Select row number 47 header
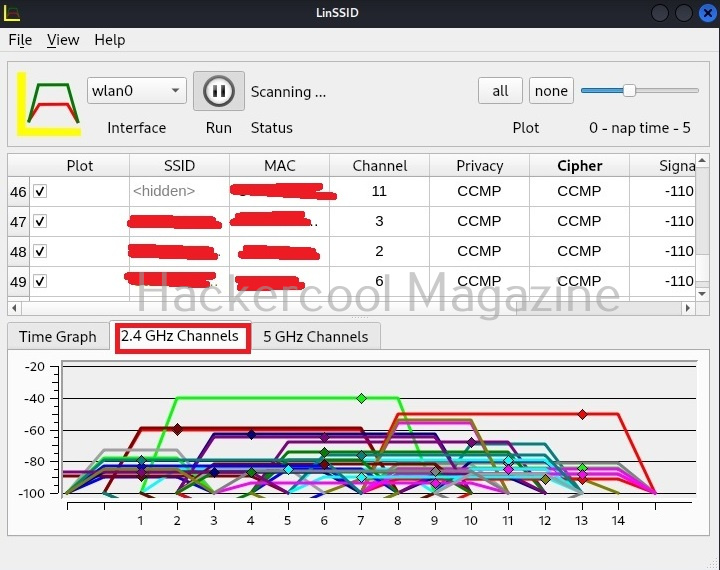720x570 pixels. tap(18, 222)
